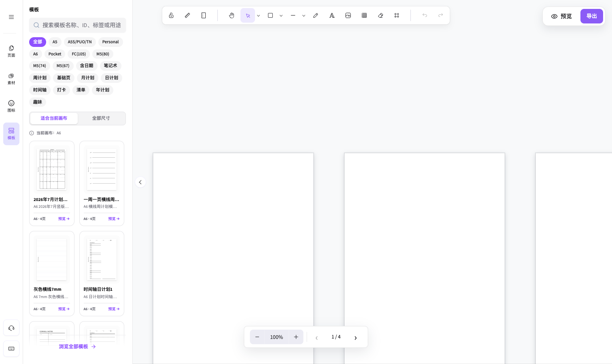Select the eraser tool
Viewport: 612px width, 364px height.
(x=380, y=15)
